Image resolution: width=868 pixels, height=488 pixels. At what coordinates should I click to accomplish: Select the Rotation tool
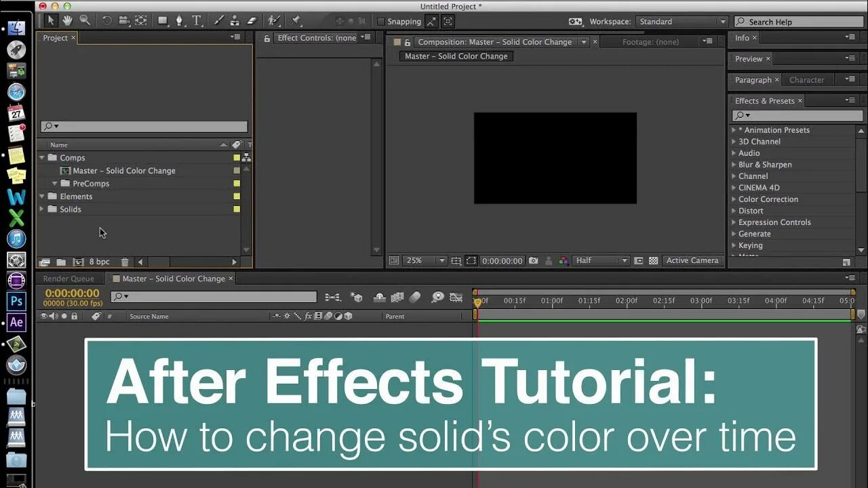tap(106, 21)
